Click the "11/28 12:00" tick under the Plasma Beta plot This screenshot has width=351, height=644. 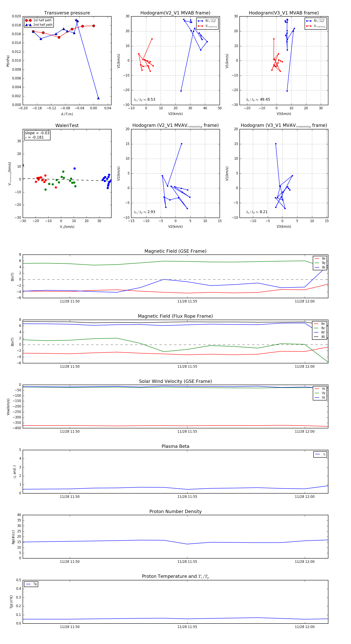click(305, 497)
